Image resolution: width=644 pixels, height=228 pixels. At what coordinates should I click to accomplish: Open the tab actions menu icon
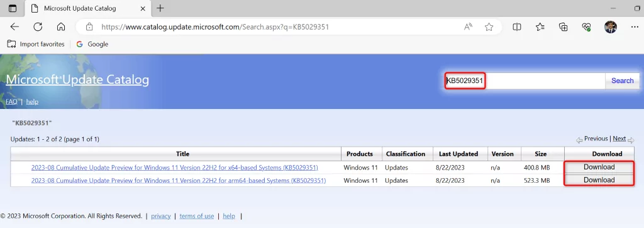13,8
